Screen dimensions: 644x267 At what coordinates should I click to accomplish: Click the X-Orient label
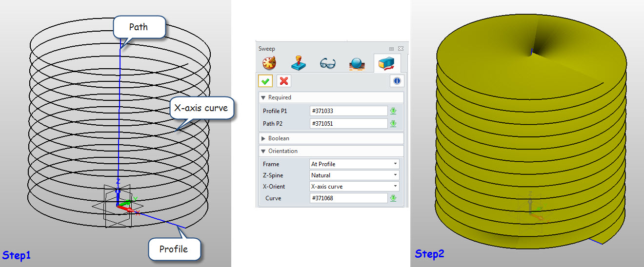tap(274, 187)
